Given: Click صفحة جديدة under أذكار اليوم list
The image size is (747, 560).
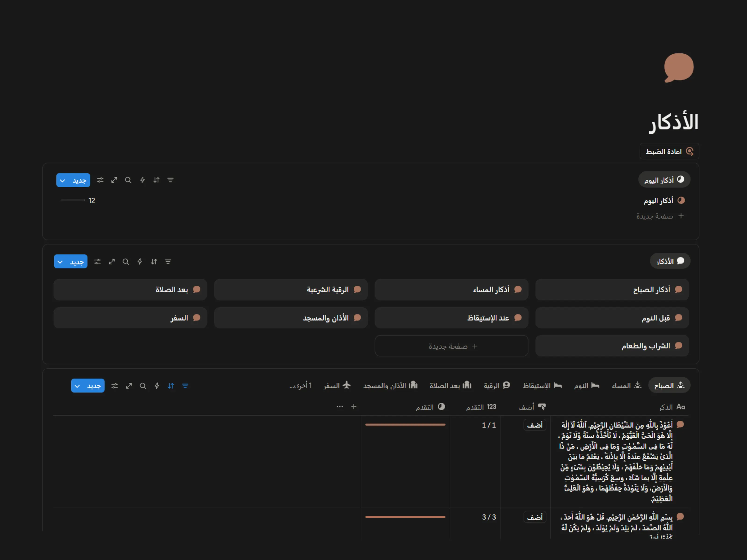Looking at the screenshot, I should click(659, 216).
